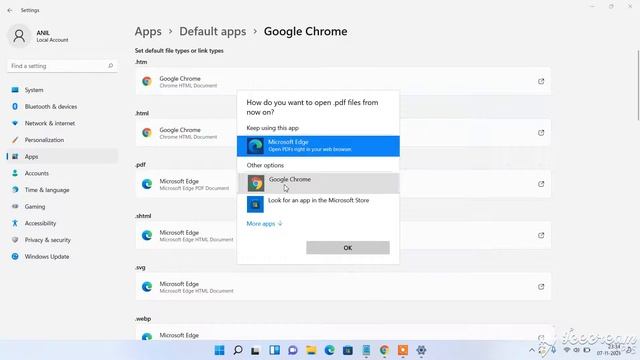Select Apps in the sidebar

click(x=62, y=157)
